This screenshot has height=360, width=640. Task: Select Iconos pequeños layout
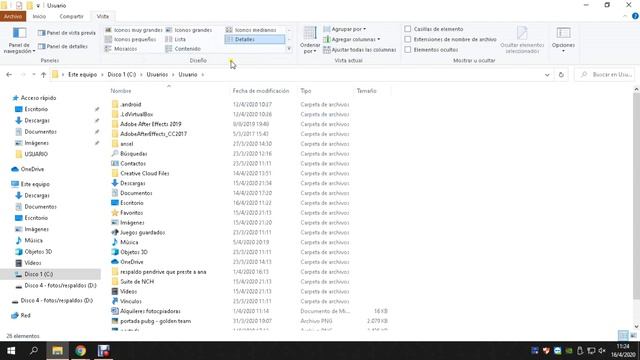point(131,39)
